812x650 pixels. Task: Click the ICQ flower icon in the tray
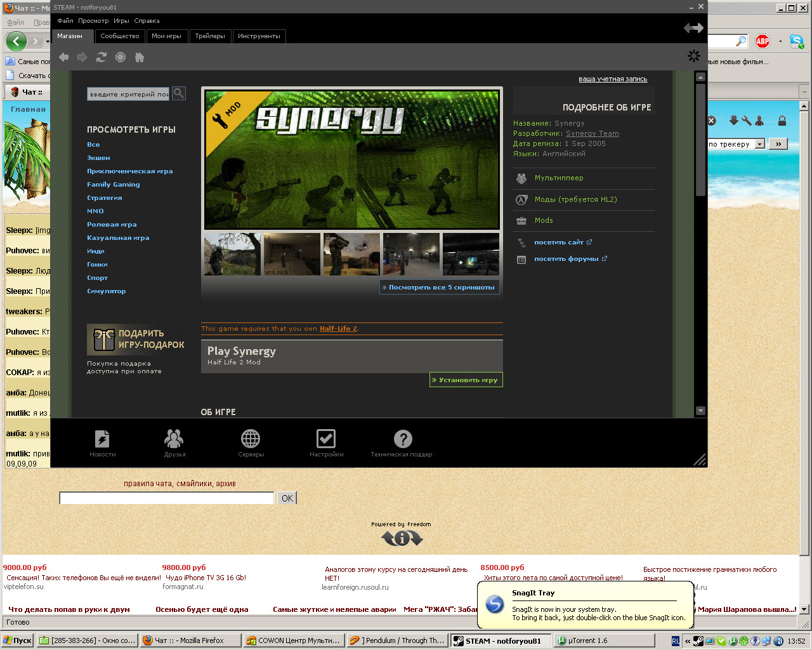pos(743,641)
